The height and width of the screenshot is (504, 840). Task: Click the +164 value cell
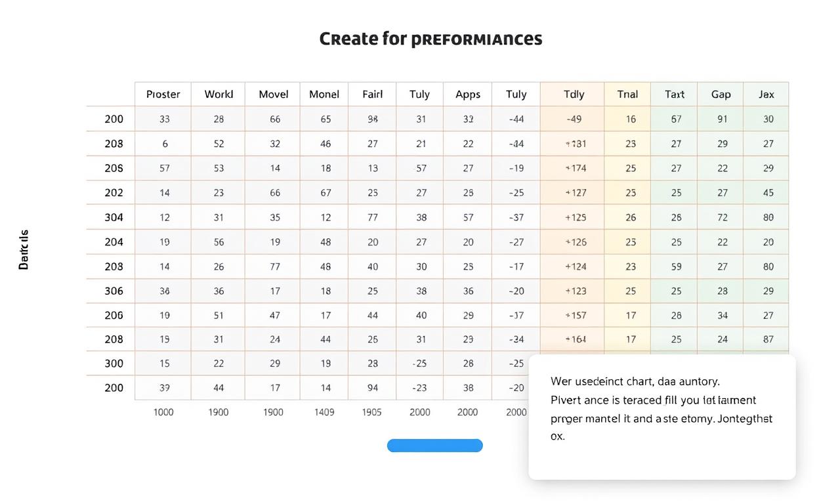pos(575,339)
